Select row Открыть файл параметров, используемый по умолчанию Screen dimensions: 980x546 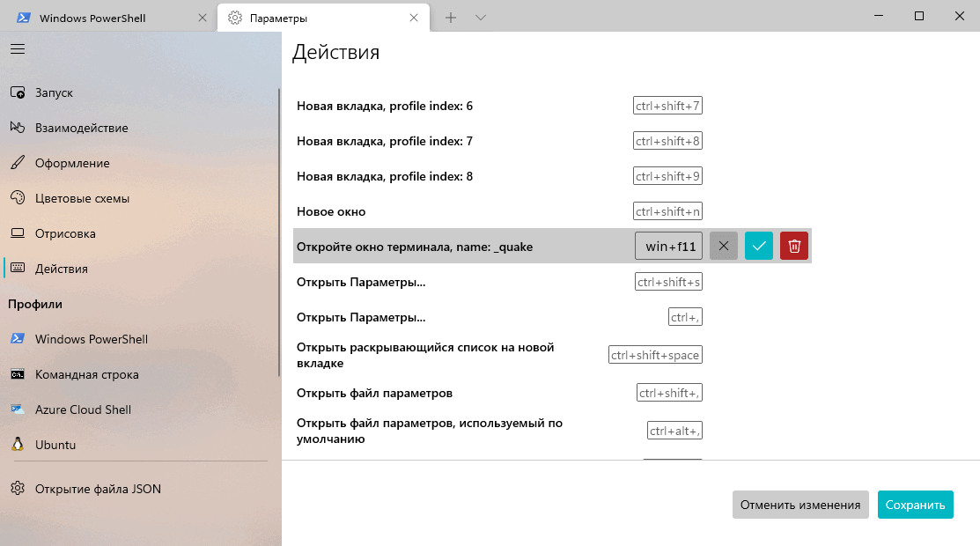tap(552, 431)
